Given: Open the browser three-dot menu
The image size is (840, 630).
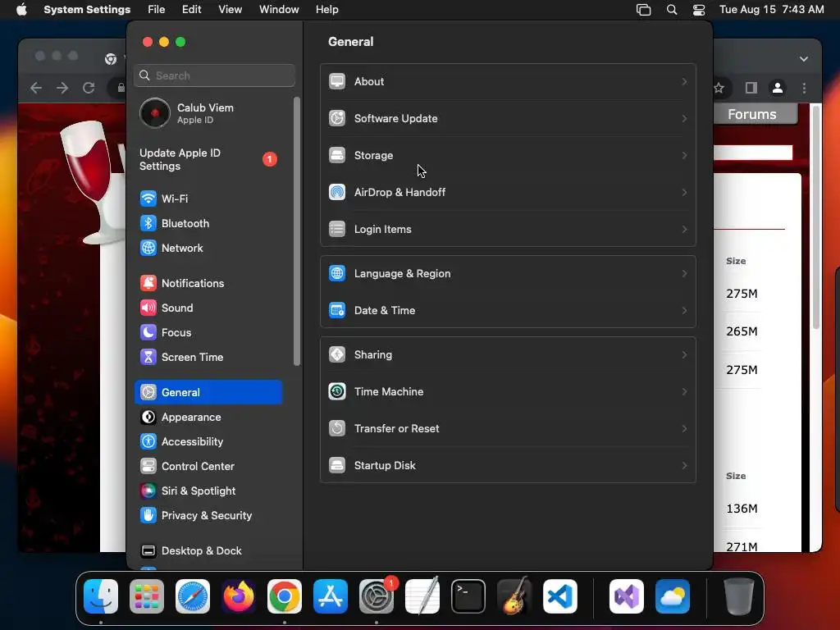Looking at the screenshot, I should (x=804, y=88).
